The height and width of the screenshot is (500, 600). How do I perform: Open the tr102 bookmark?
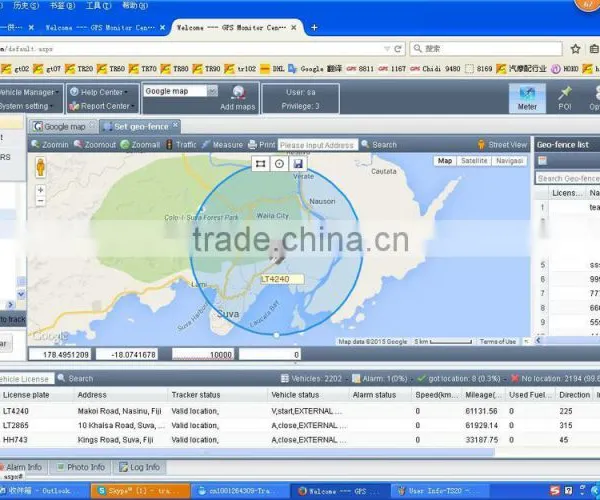(x=240, y=69)
